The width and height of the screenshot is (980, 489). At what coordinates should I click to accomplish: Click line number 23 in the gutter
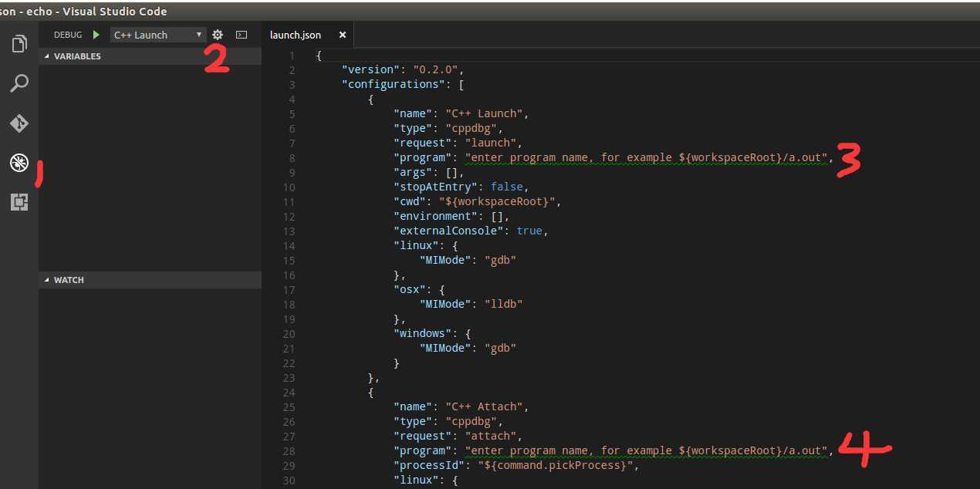(289, 377)
